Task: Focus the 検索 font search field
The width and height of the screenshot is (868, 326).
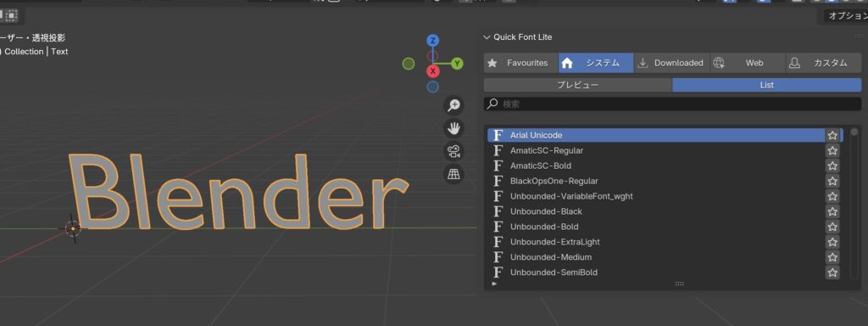Action: coord(672,104)
